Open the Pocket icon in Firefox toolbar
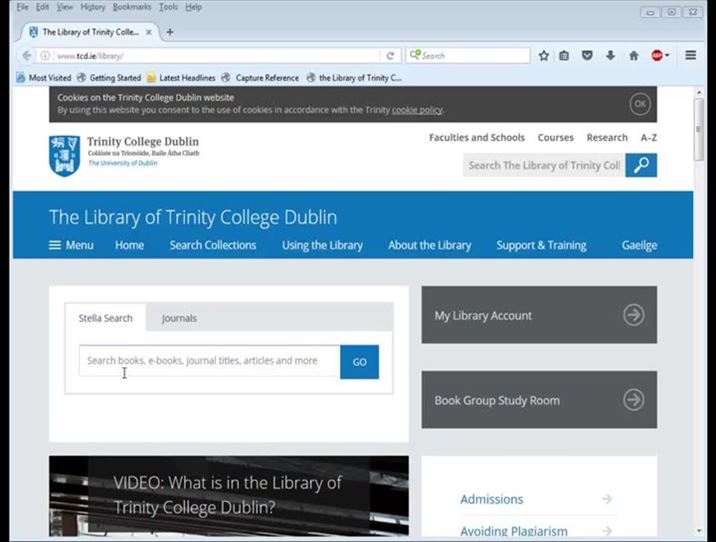The width and height of the screenshot is (716, 542). click(x=588, y=56)
